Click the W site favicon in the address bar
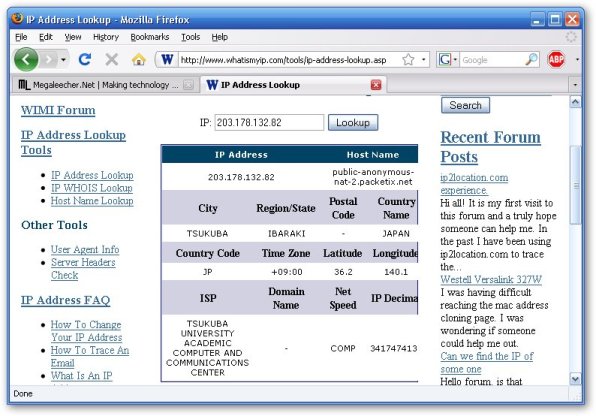This screenshot has height=416, width=596. 167,60
